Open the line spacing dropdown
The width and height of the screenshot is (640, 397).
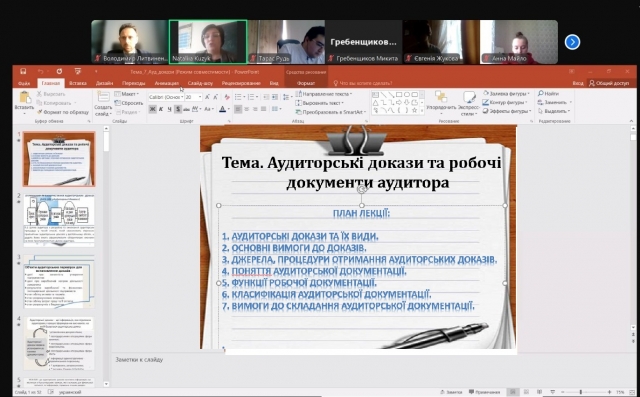287,97
